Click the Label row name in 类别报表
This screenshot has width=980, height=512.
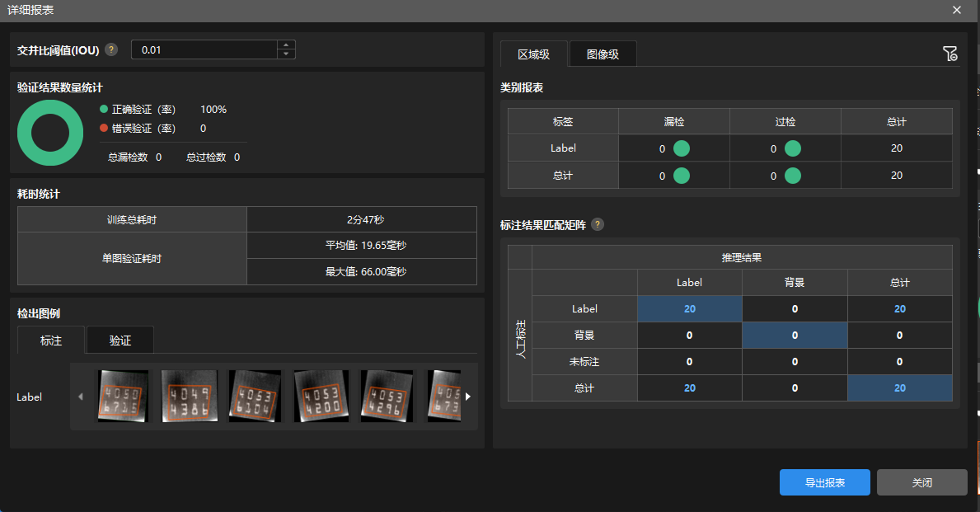pyautogui.click(x=562, y=148)
